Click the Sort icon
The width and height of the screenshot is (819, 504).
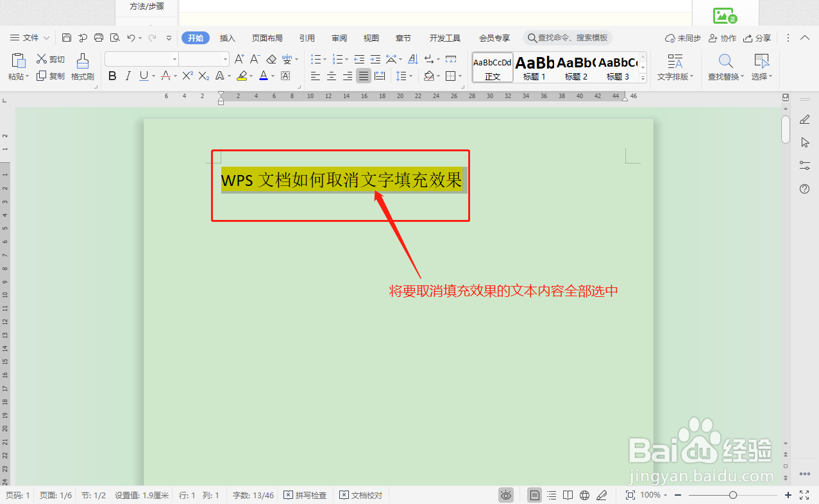413,59
